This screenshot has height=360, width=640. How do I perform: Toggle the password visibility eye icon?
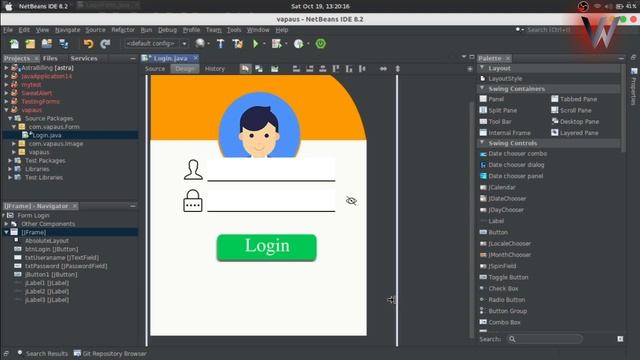[351, 201]
